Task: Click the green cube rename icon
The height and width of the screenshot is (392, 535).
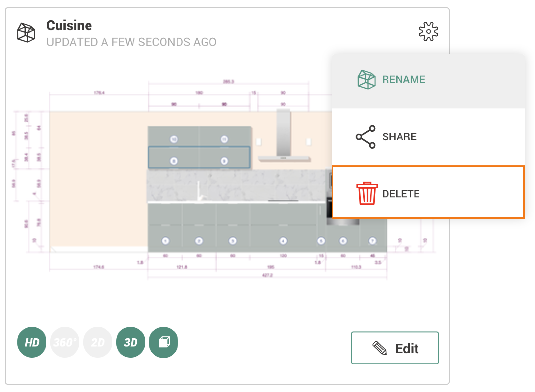Action: point(367,79)
